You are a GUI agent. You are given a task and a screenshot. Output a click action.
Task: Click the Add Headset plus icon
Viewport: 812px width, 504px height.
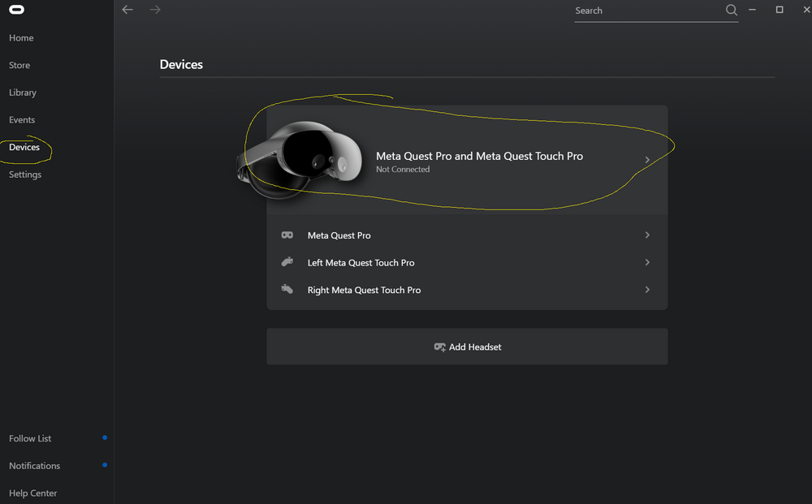tap(439, 347)
